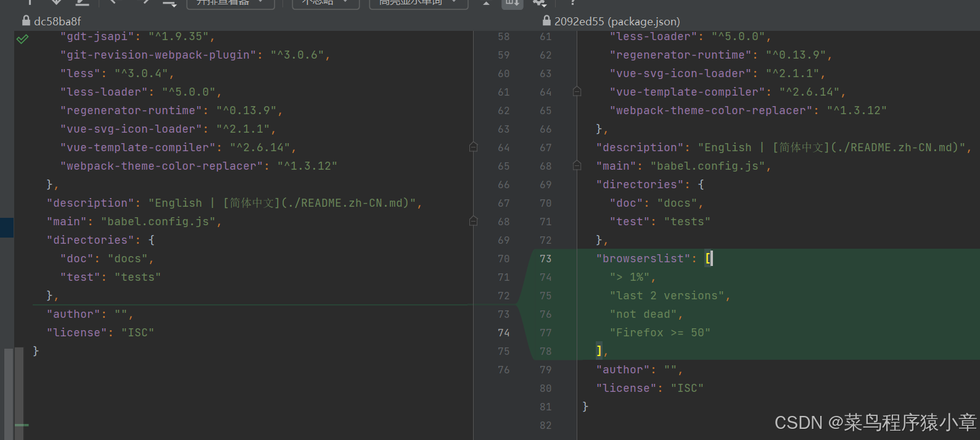The image size is (980, 440).
Task: Click the "gdt-jsapi" line in left pane
Action: [x=138, y=36]
